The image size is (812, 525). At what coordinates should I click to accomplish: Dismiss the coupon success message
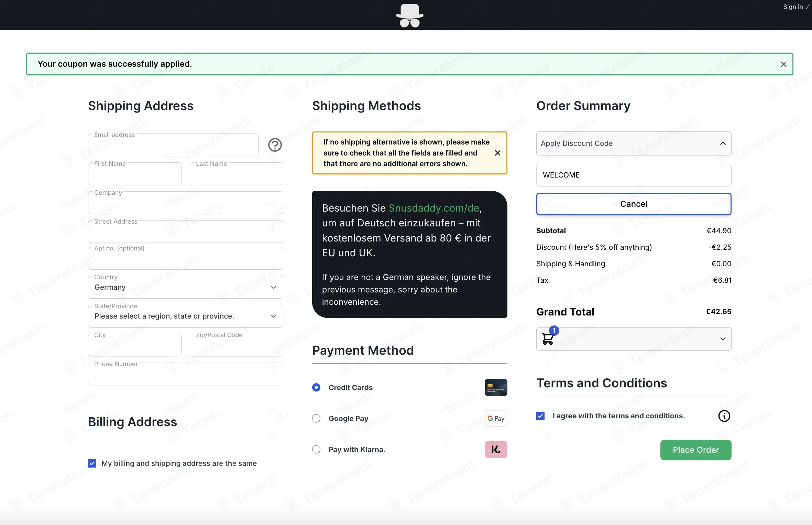783,64
